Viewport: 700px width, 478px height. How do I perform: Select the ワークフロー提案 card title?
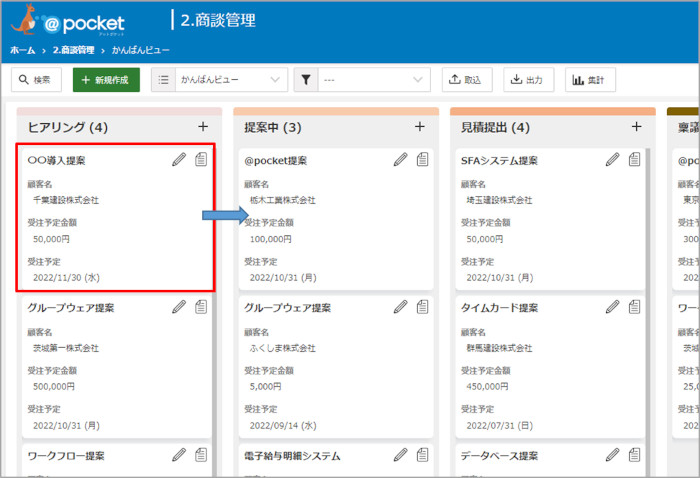66,456
